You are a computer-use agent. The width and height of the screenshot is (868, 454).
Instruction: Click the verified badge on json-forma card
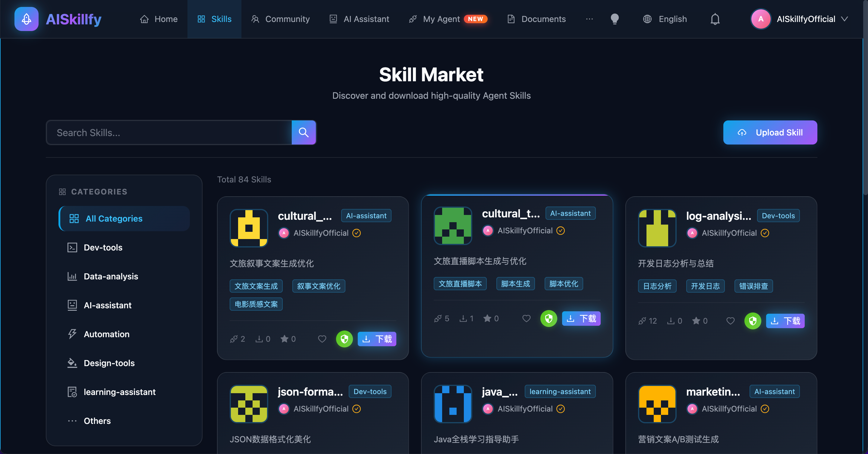357,409
